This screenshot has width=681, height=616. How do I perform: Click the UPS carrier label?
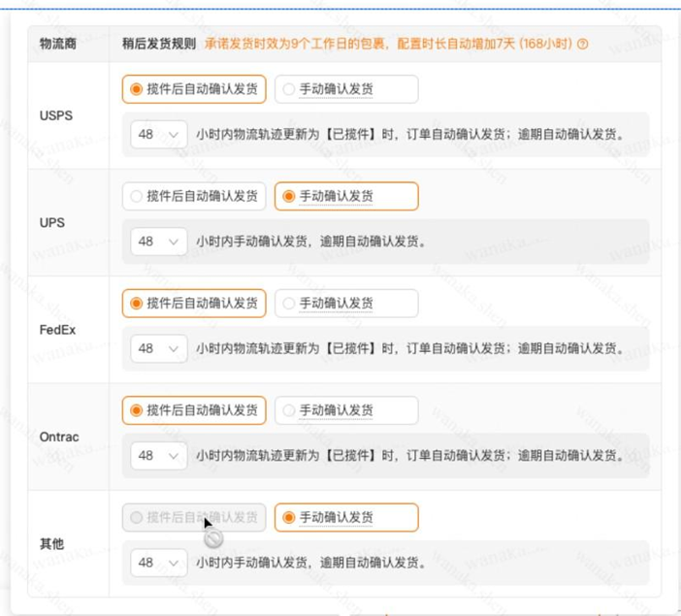click(52, 222)
